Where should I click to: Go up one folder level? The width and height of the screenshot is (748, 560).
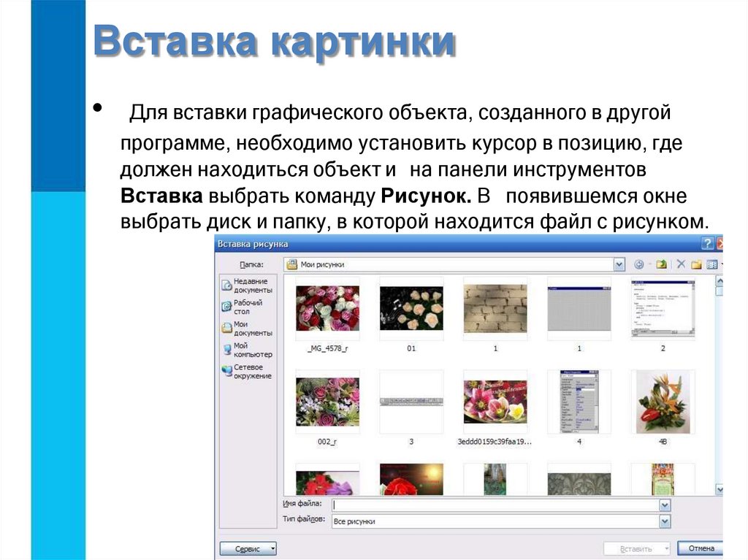click(x=661, y=264)
